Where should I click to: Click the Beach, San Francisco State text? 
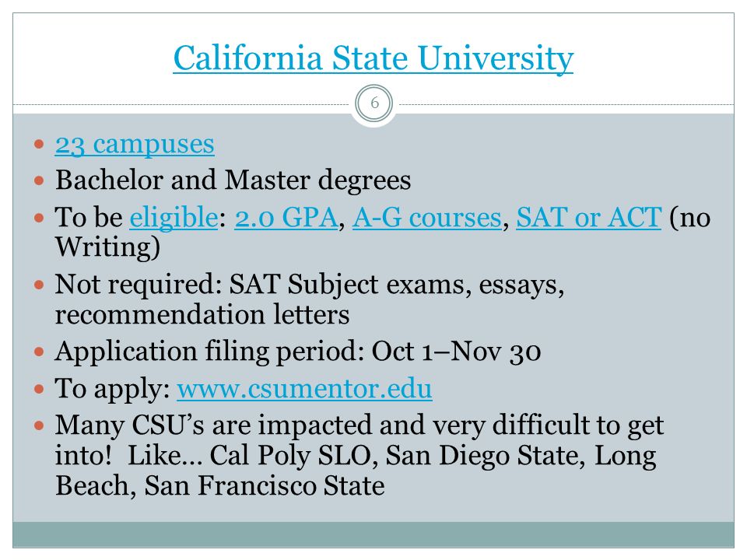tap(219, 486)
